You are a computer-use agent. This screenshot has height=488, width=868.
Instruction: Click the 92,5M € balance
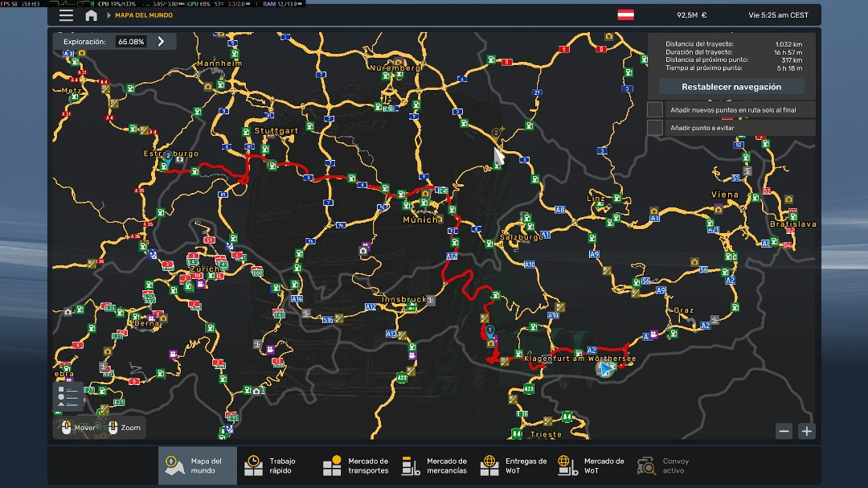pyautogui.click(x=691, y=15)
